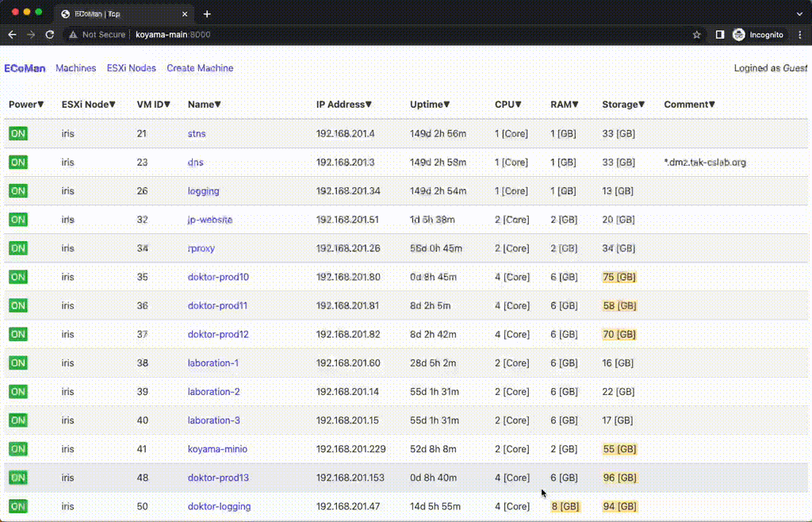
Task: Sort table by VM ID column
Action: [x=154, y=105]
